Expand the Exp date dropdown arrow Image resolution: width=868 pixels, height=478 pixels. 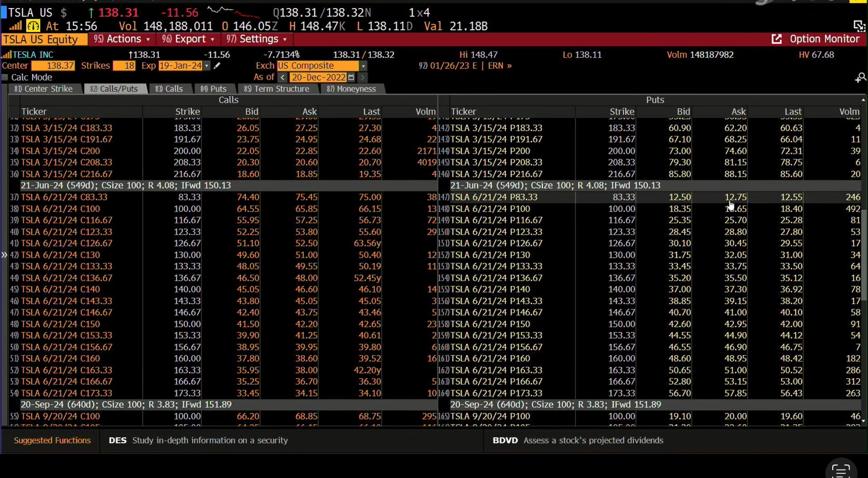click(207, 66)
